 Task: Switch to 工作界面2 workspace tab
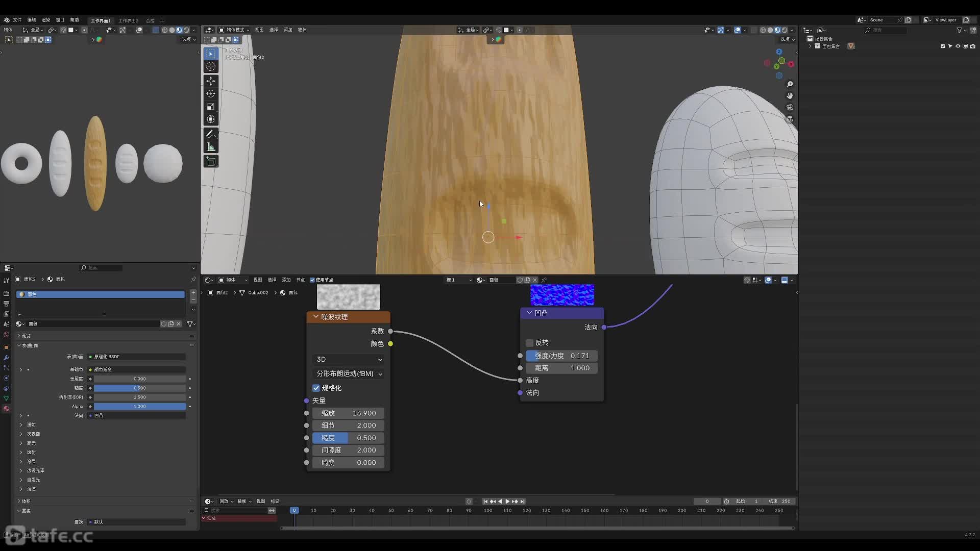(x=128, y=21)
